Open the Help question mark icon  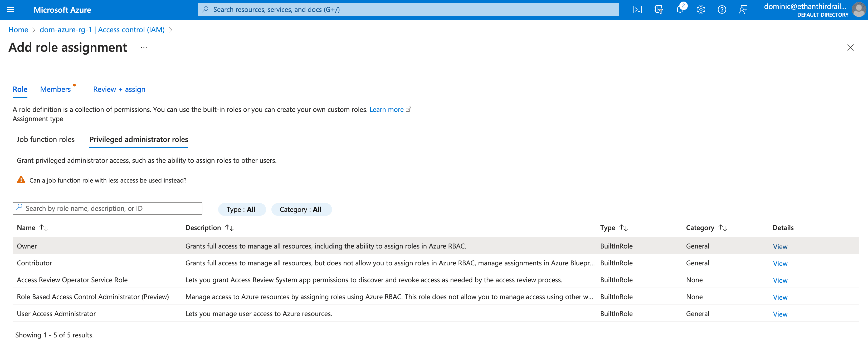coord(722,10)
